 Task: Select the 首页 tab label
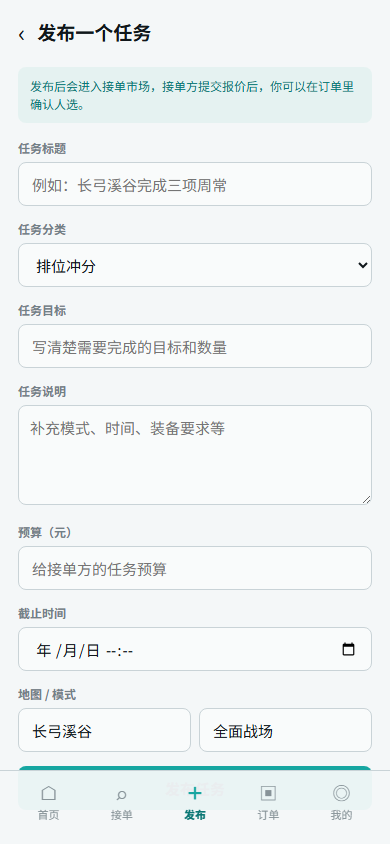click(x=48, y=815)
